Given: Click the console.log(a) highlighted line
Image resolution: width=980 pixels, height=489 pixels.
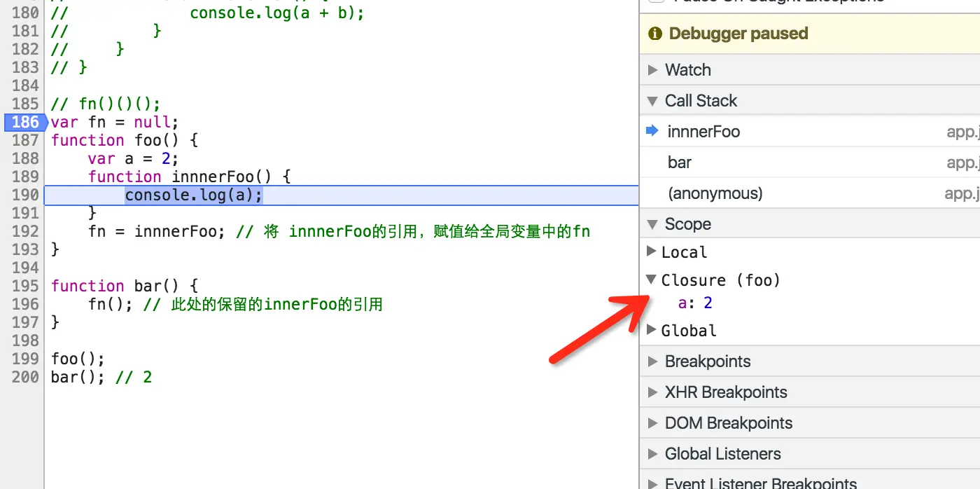Looking at the screenshot, I should coord(193,195).
